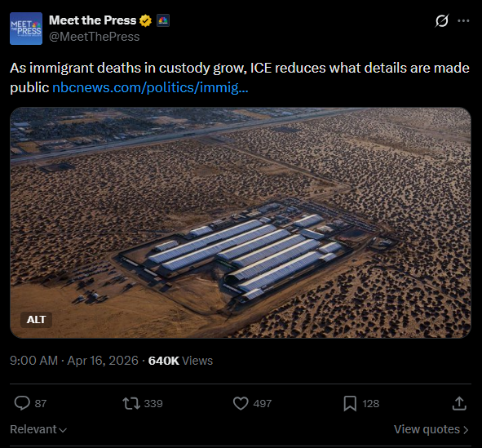The height and width of the screenshot is (448, 482).
Task: Open the Meet the Press display name
Action: (92, 20)
